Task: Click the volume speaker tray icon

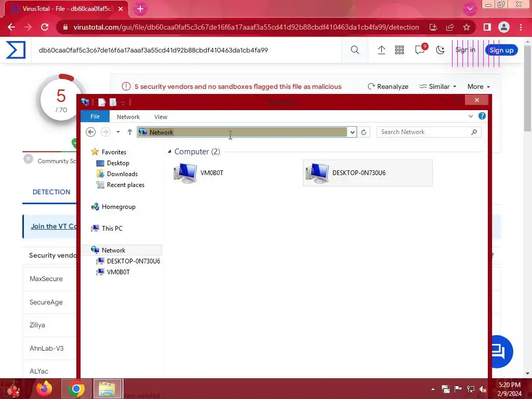Action: [483, 389]
